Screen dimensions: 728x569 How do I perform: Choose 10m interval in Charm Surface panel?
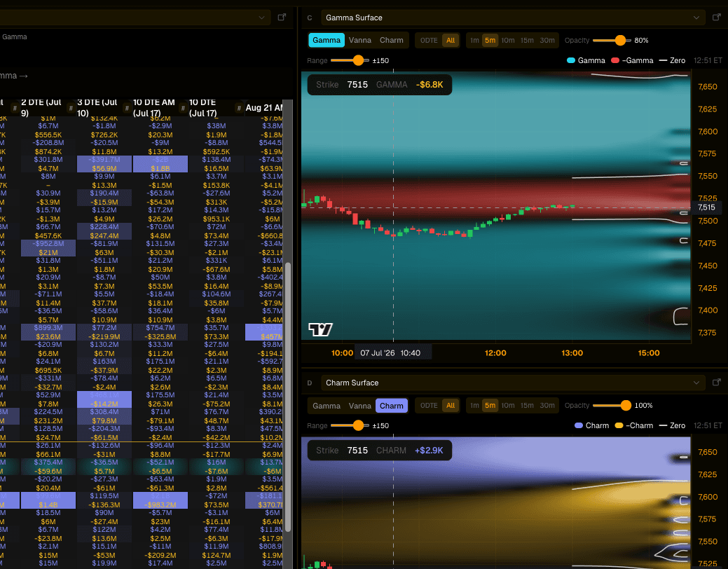(508, 406)
